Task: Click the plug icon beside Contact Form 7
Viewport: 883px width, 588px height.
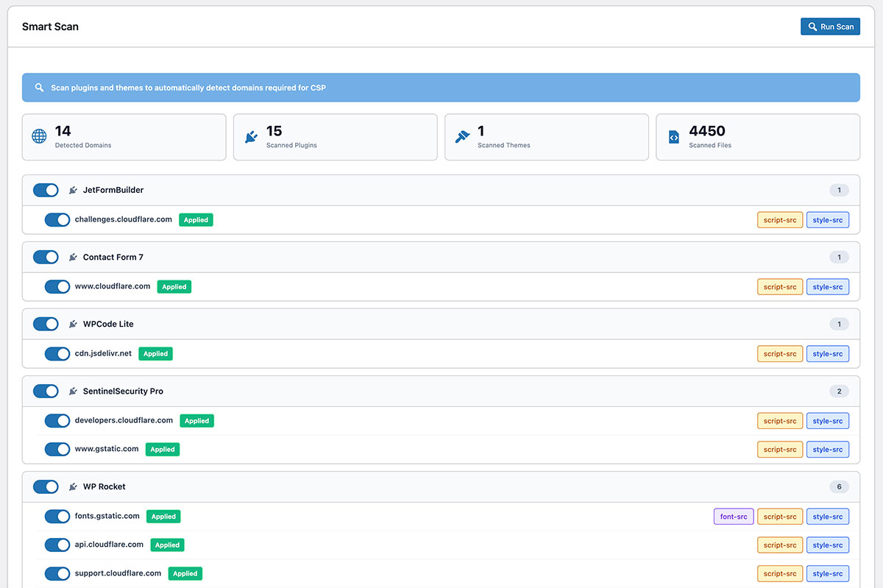Action: click(73, 257)
